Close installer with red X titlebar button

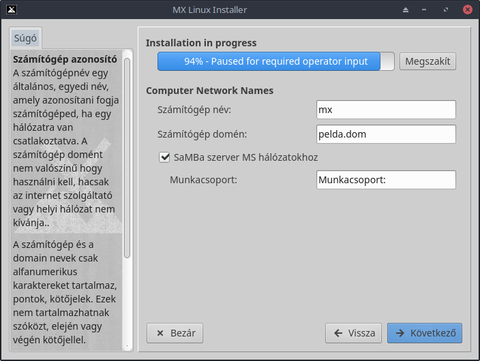pos(468,9)
